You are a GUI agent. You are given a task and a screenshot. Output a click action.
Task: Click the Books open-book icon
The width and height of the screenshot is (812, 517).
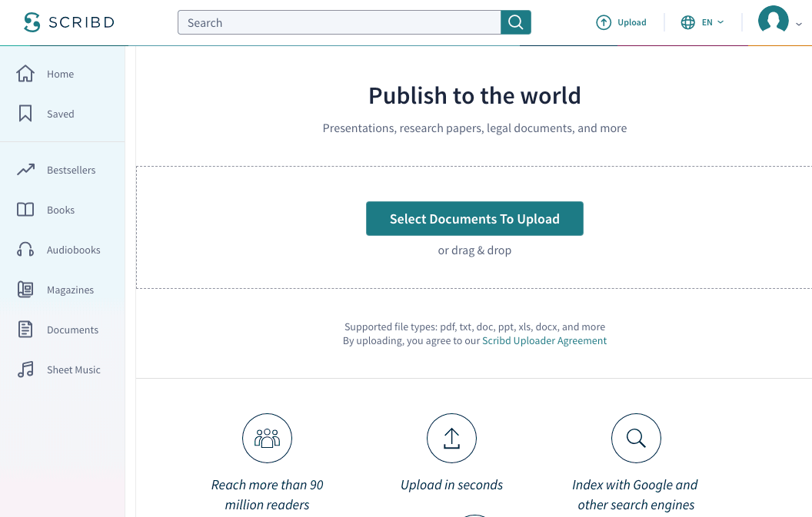tap(25, 210)
